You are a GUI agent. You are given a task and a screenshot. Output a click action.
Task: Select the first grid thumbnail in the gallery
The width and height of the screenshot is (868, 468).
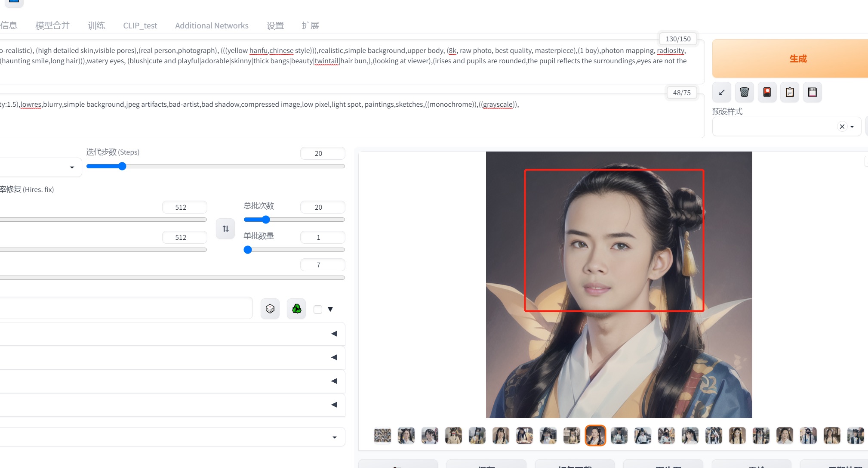click(382, 435)
